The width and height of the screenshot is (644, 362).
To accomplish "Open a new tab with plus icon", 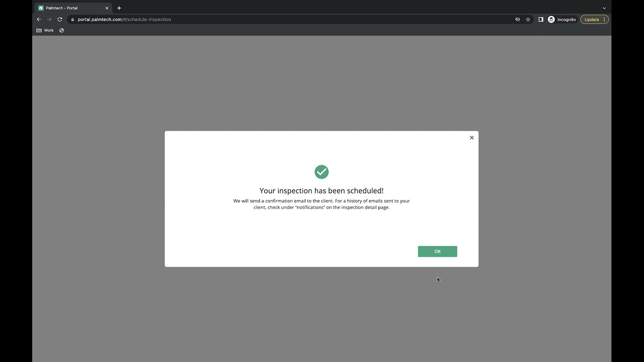I will pyautogui.click(x=119, y=8).
